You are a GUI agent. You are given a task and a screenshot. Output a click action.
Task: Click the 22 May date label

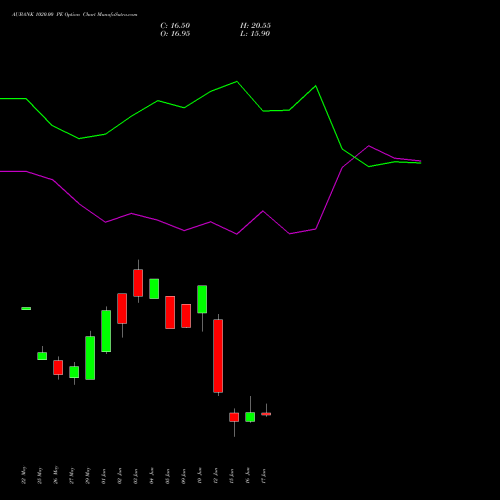(x=24, y=475)
